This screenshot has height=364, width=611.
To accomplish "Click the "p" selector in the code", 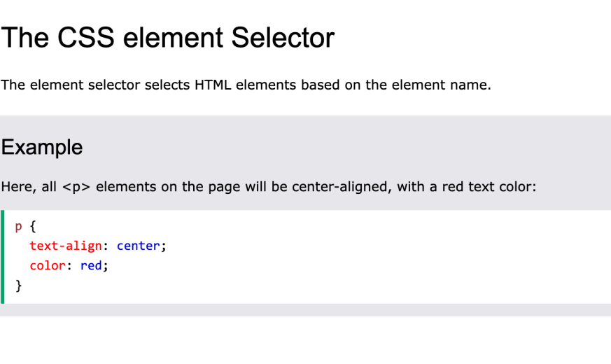I will (x=18, y=227).
